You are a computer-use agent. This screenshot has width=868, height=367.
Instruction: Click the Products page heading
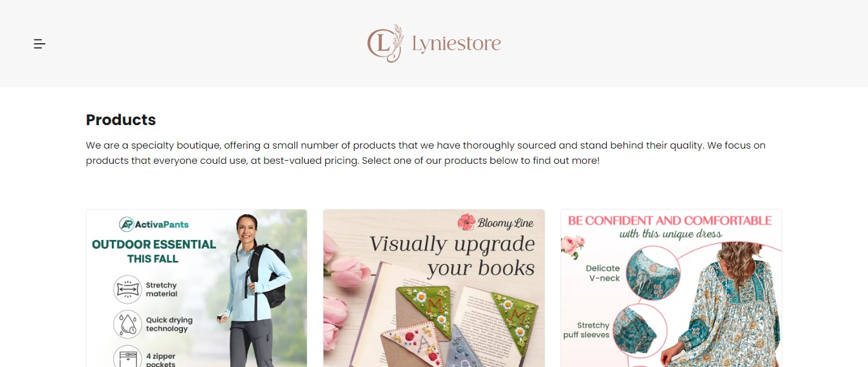[x=121, y=120]
